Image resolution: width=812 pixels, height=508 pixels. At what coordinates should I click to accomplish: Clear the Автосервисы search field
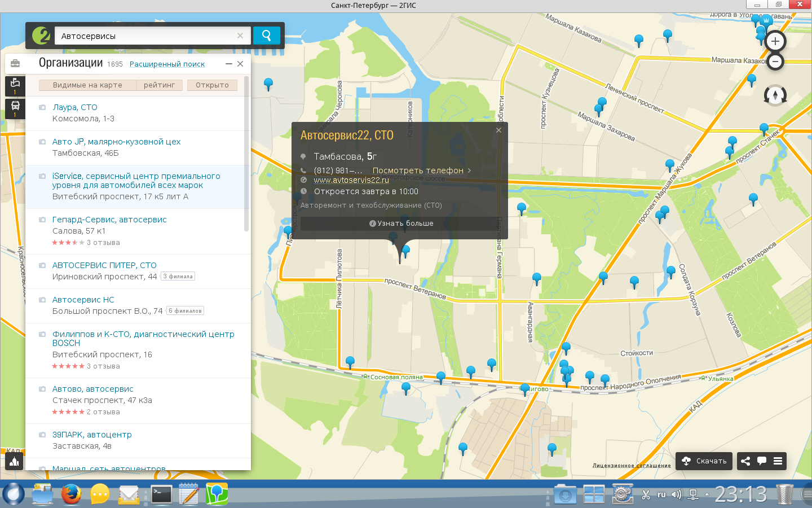240,36
